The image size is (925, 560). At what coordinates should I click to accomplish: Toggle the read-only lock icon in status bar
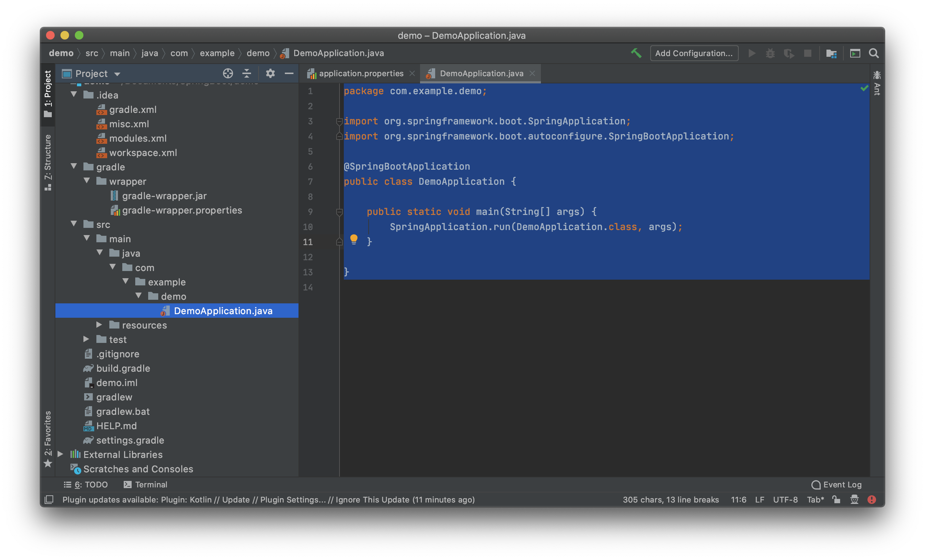coord(836,500)
